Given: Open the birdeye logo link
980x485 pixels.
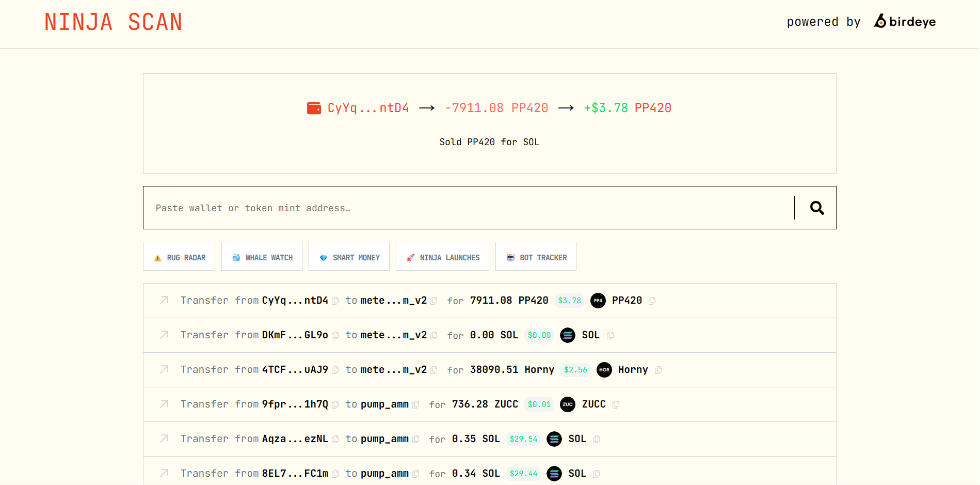Looking at the screenshot, I should coord(905,21).
